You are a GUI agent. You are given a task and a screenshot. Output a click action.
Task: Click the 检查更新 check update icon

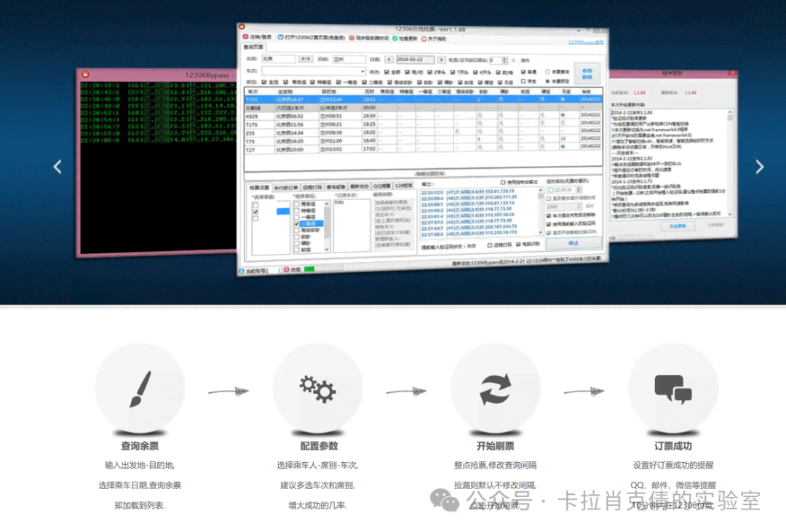[x=395, y=37]
